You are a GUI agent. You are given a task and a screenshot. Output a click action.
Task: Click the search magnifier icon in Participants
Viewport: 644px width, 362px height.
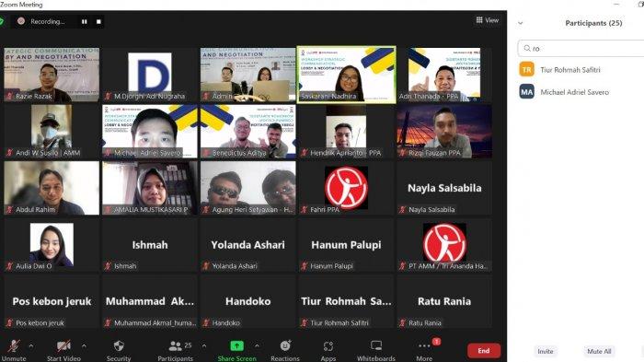[x=526, y=48]
